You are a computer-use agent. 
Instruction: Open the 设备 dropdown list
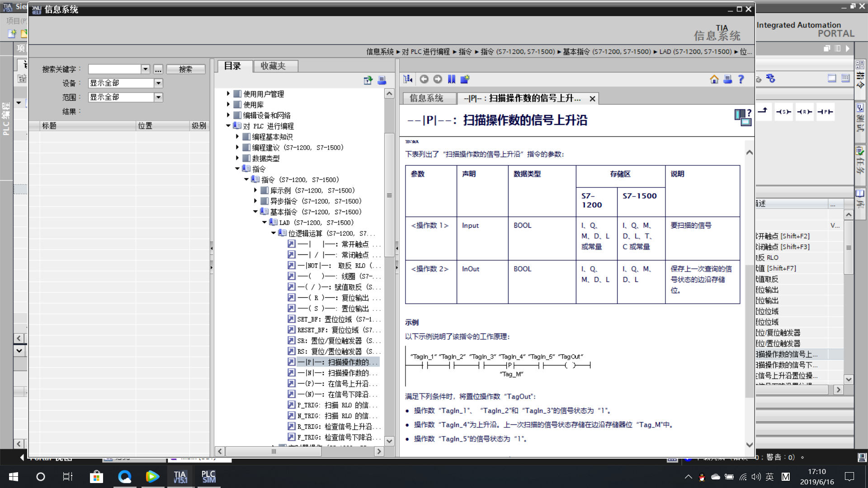(x=158, y=83)
